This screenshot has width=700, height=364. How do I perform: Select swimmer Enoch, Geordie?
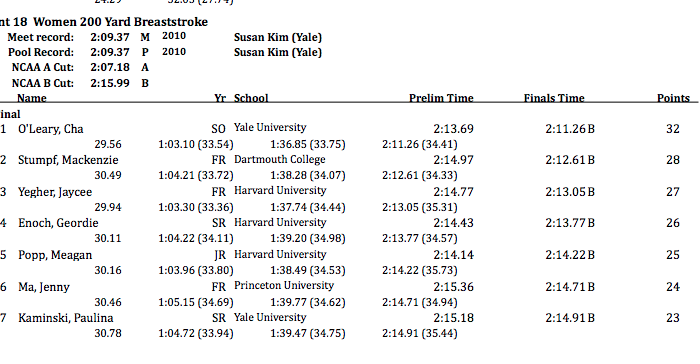click(58, 223)
